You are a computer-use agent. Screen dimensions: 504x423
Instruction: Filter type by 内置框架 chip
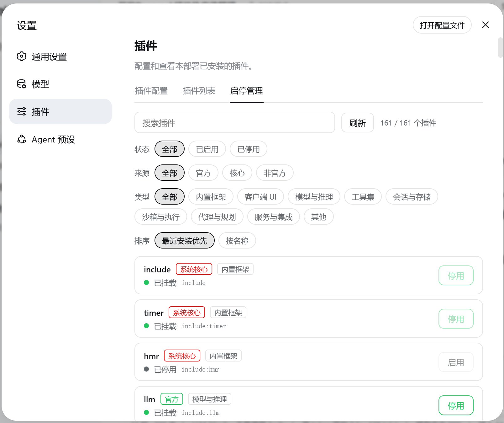211,197
